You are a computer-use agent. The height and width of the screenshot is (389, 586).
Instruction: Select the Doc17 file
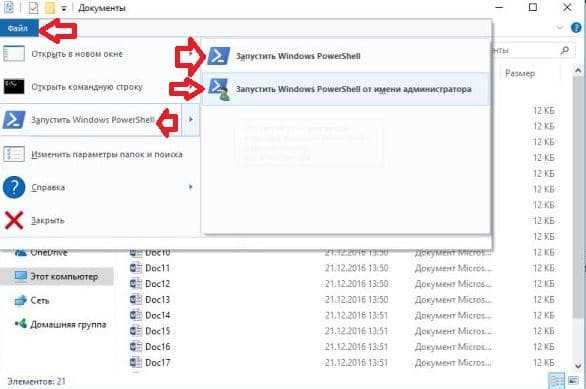pyautogui.click(x=158, y=362)
